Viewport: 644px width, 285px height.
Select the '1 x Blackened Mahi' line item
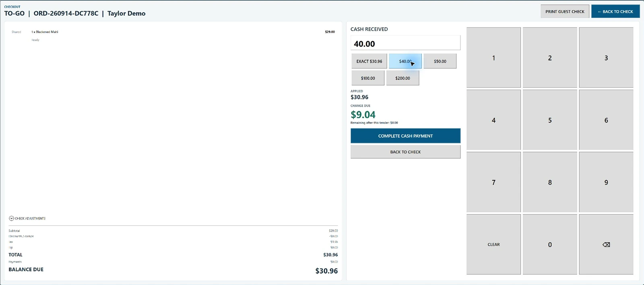click(45, 32)
